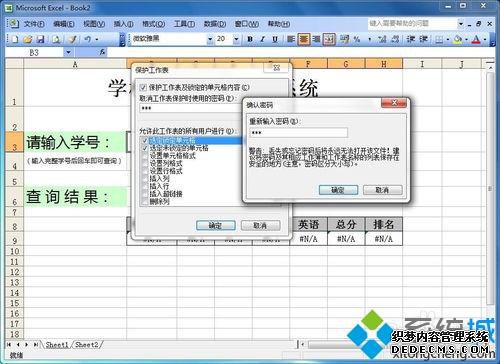Image resolution: width=500 pixels, height=364 pixels.
Task: Click the Percent style icon
Action: (x=357, y=39)
